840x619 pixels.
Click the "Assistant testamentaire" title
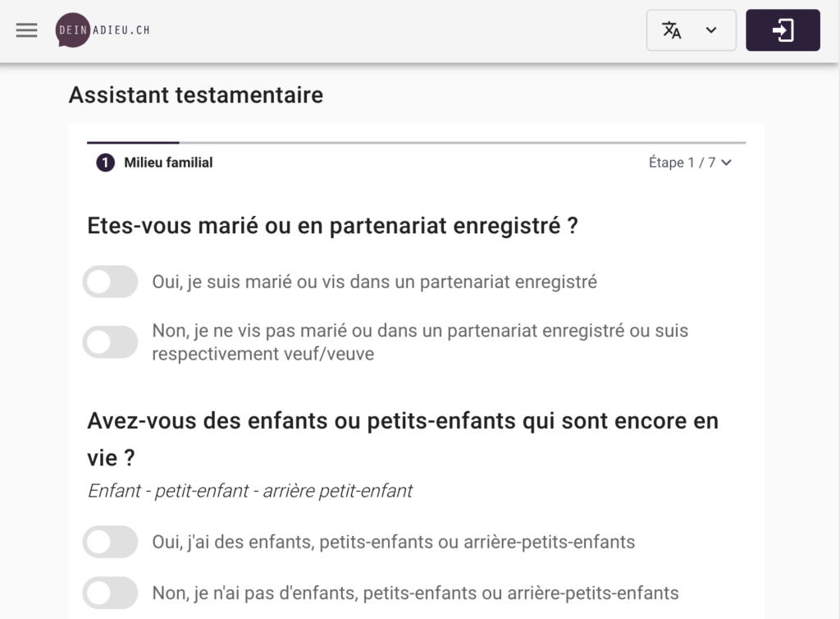pyautogui.click(x=195, y=95)
